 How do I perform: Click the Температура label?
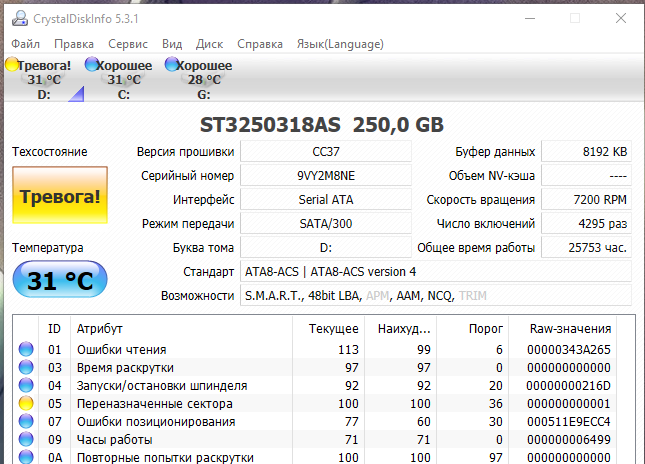[x=48, y=248]
